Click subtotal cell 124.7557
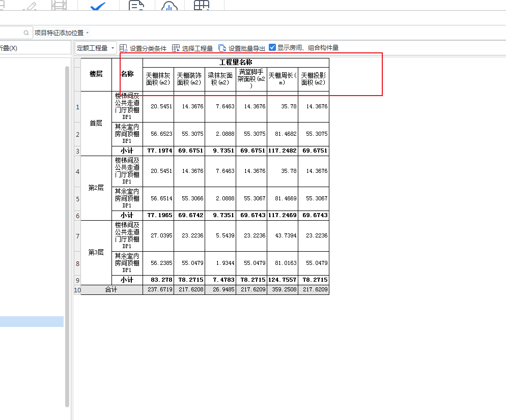 pos(283,280)
